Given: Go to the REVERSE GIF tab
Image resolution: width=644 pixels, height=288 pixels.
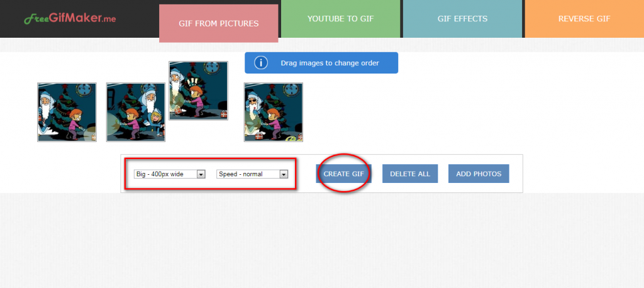Looking at the screenshot, I should click(x=584, y=19).
